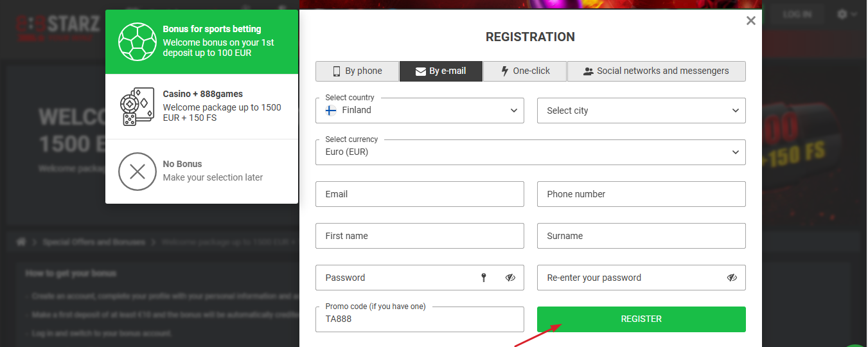Close the registration dialog with X
This screenshot has width=868, height=347.
750,21
